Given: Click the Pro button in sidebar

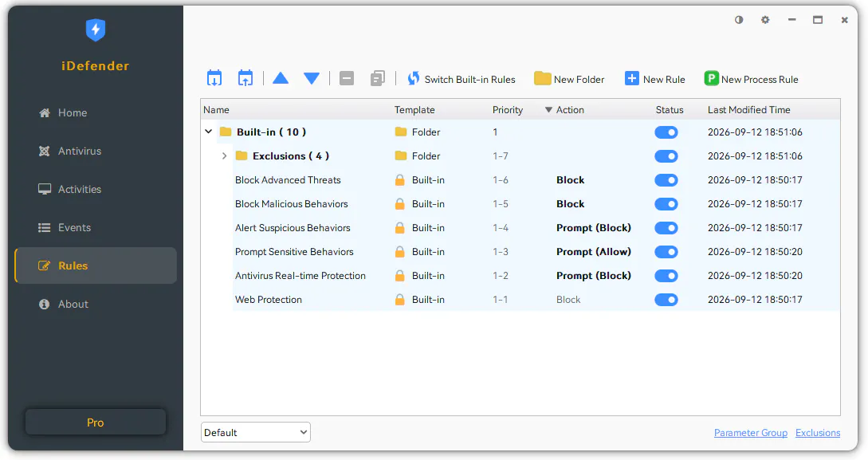Looking at the screenshot, I should (95, 423).
